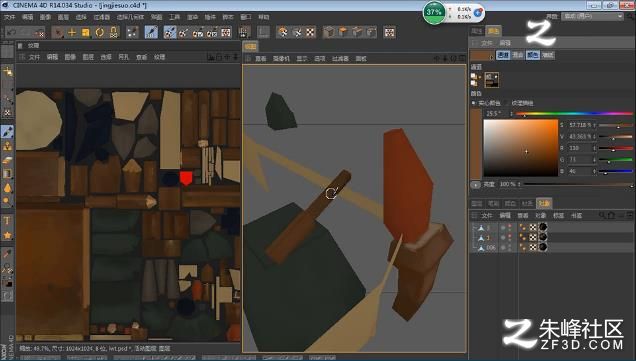
Task: Click the home icon in object manager
Action: 611,215
